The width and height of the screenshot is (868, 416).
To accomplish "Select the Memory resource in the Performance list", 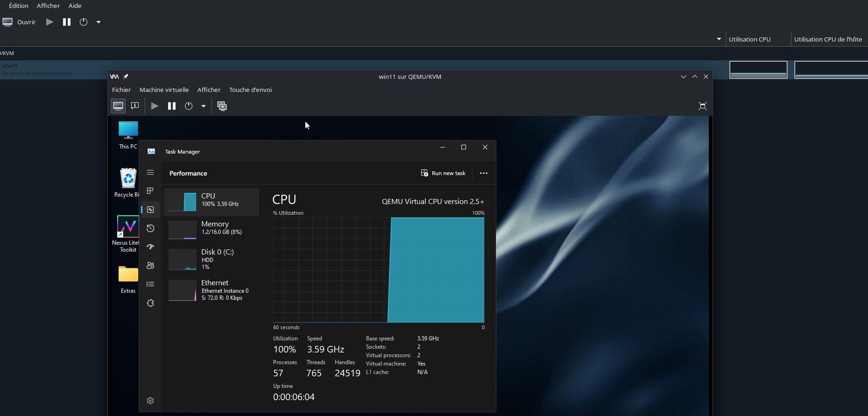I will (x=212, y=230).
